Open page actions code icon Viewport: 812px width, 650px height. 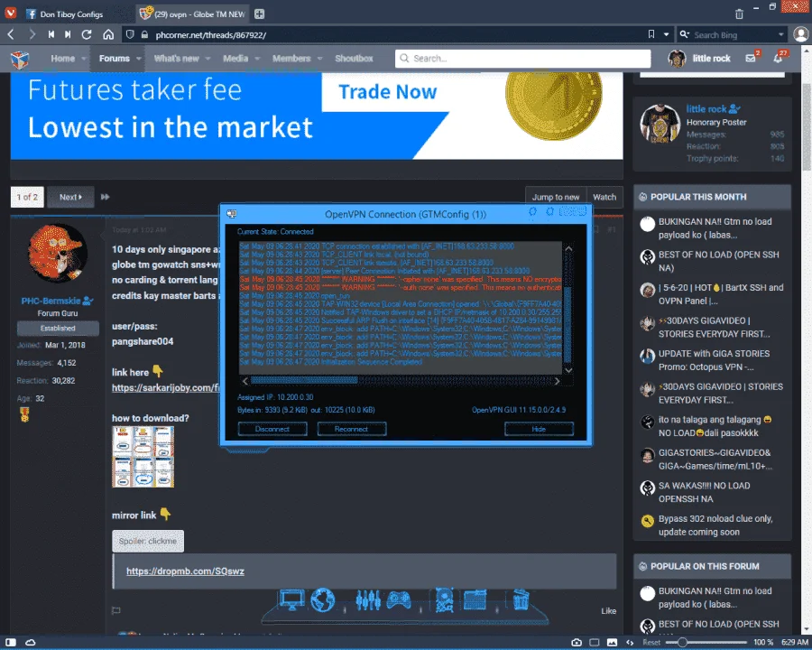coord(630,642)
